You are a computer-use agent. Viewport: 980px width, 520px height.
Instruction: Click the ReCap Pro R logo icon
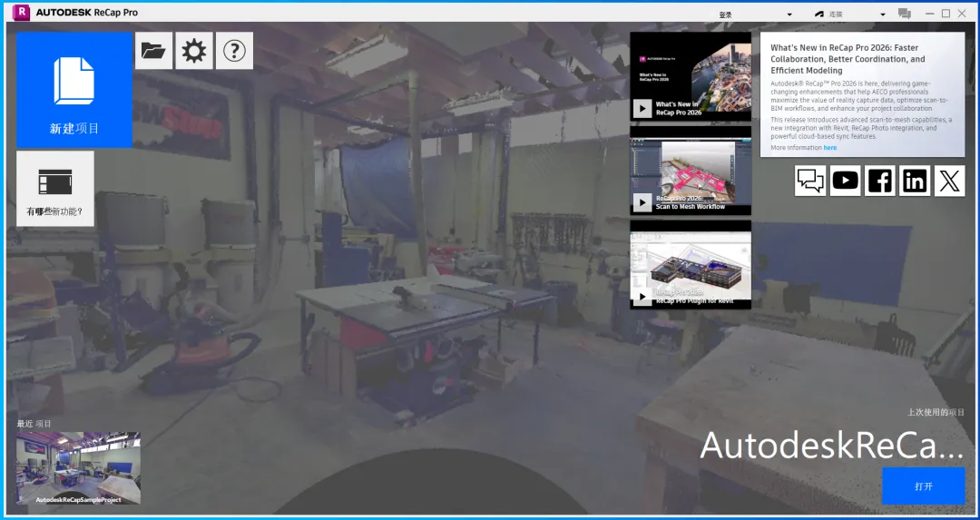(21, 12)
